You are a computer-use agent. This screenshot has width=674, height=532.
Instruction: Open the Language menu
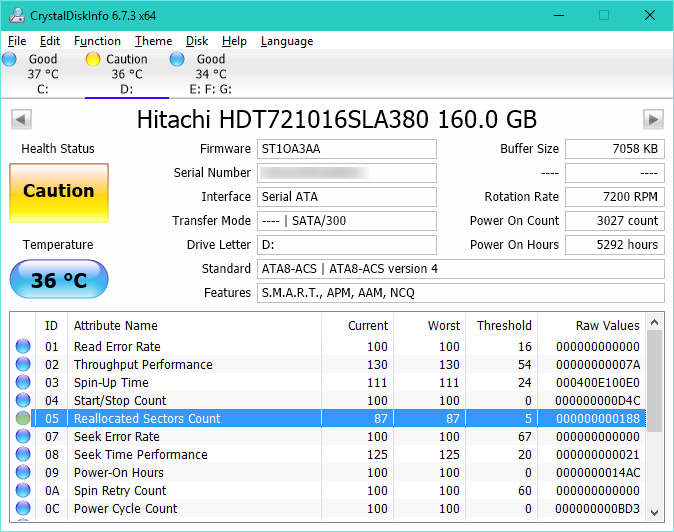point(287,41)
